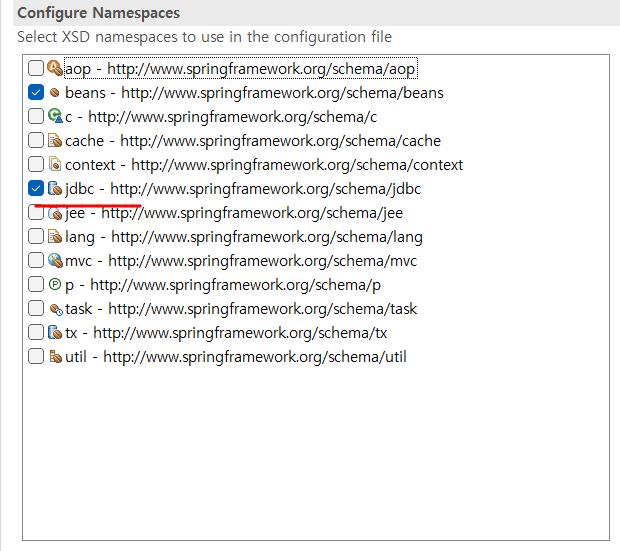620x551 pixels.
Task: Select the lang schema URL row text
Action: point(244,237)
